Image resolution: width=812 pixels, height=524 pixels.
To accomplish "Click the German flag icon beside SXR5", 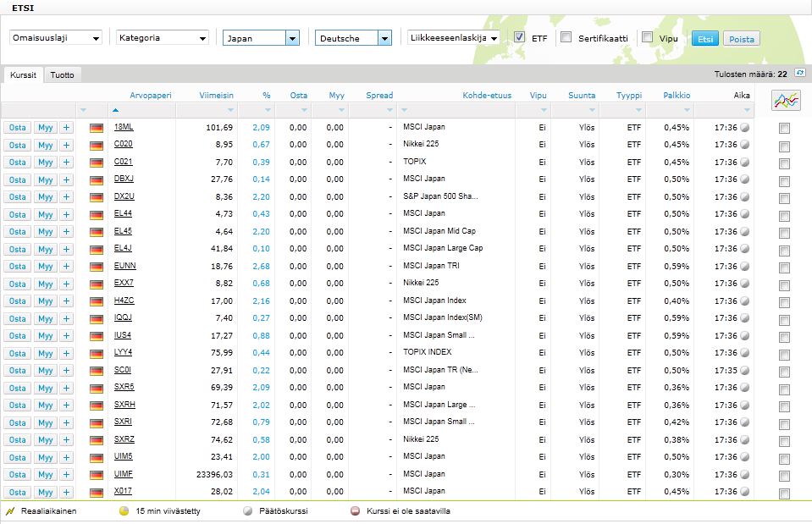I will 97,389.
